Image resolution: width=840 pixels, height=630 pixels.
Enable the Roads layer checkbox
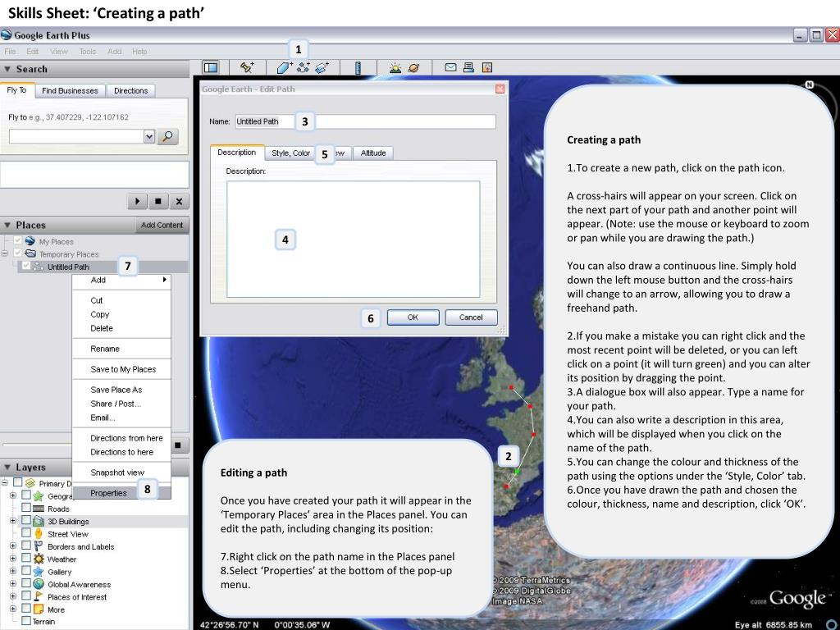pos(25,508)
